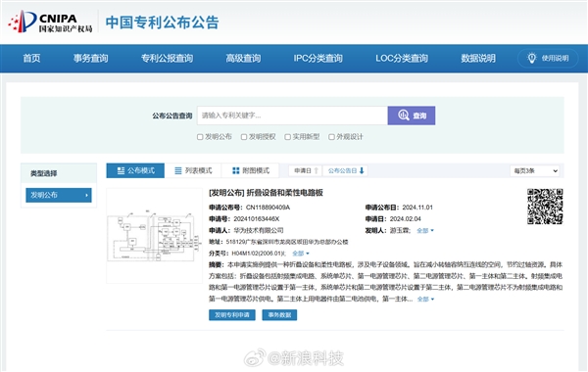
Task: Open the 数据说明 menu item
Action: click(478, 59)
